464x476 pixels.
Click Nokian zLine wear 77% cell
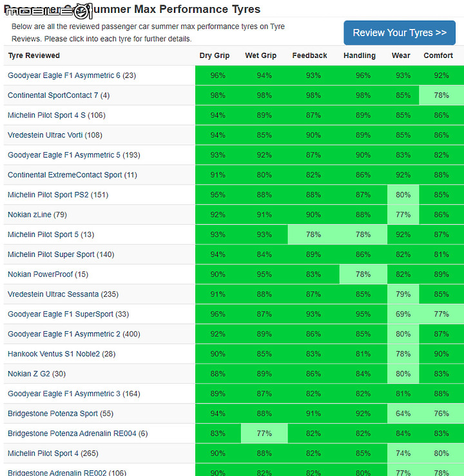click(403, 214)
